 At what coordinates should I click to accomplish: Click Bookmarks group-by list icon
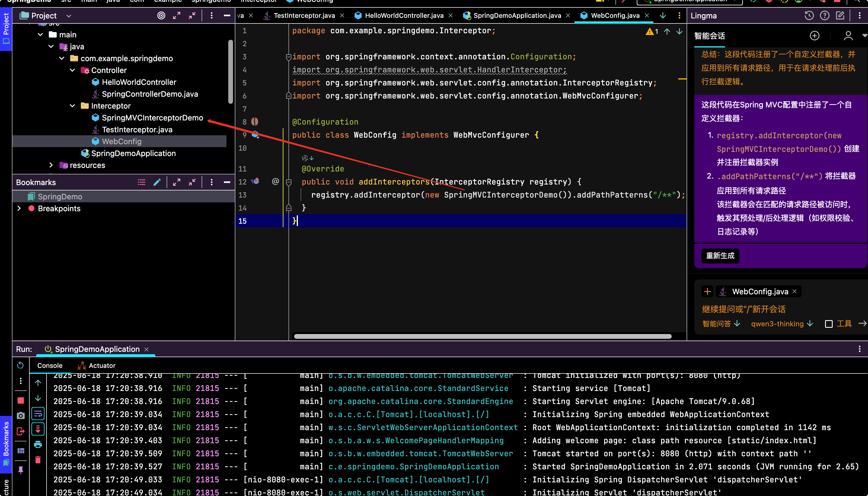[x=142, y=182]
